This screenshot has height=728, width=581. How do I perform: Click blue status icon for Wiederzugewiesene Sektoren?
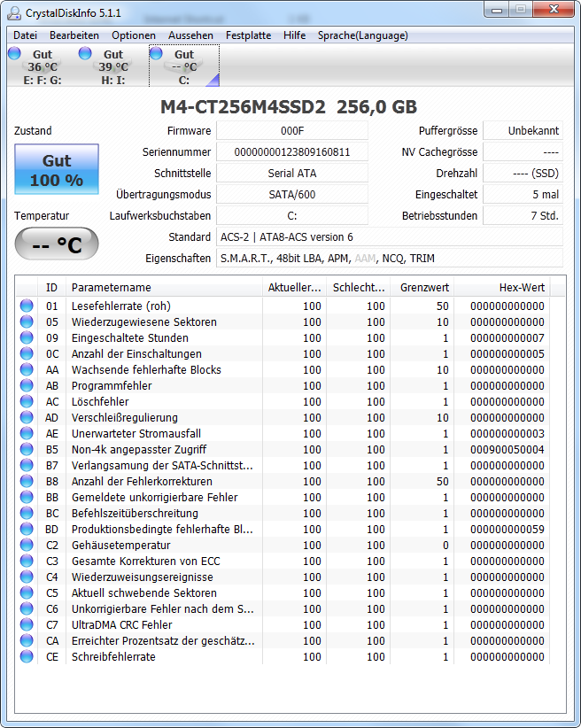[27, 321]
